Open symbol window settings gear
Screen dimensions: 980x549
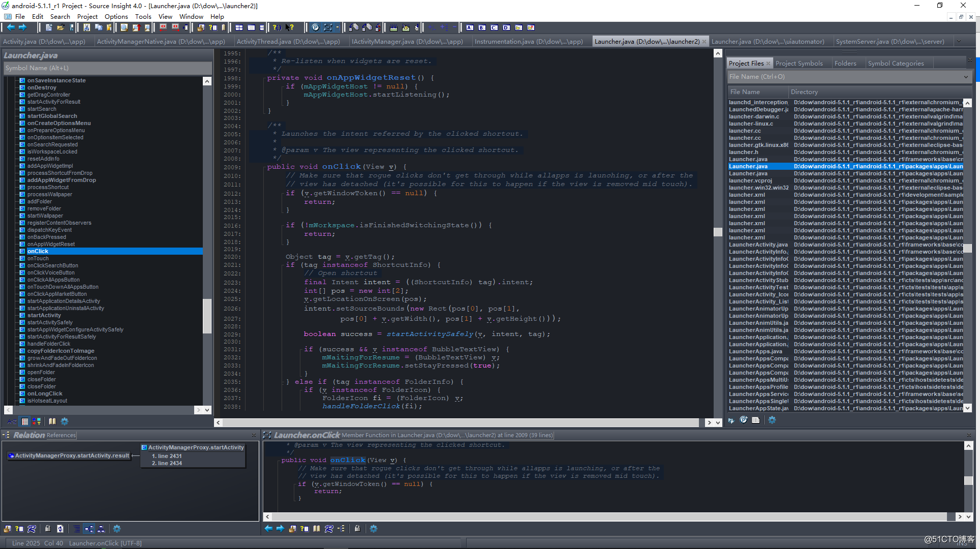coord(65,421)
